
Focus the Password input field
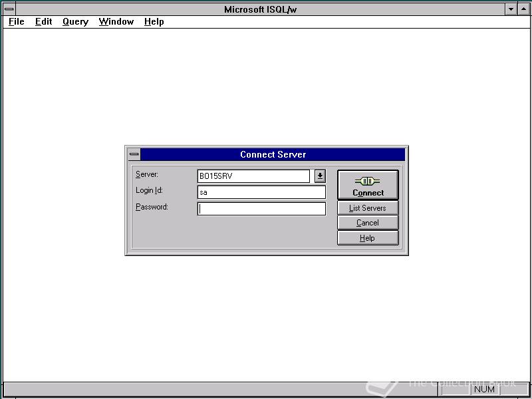coord(261,209)
